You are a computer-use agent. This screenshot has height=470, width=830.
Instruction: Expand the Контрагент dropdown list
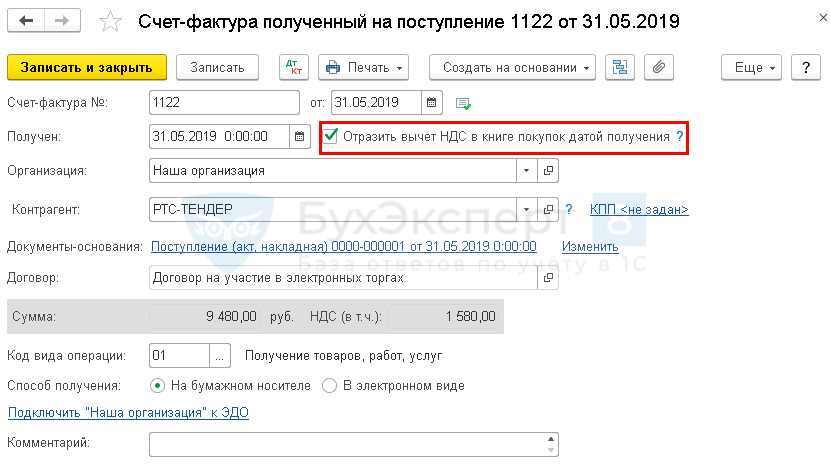tap(527, 210)
